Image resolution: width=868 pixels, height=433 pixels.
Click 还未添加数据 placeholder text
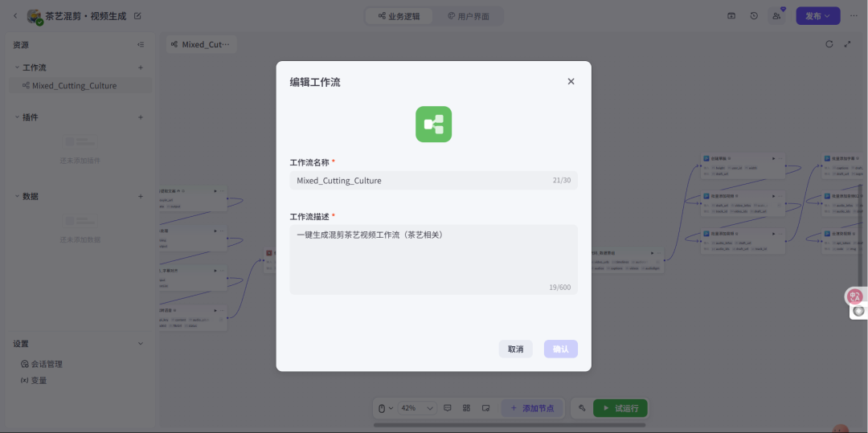[x=80, y=240]
